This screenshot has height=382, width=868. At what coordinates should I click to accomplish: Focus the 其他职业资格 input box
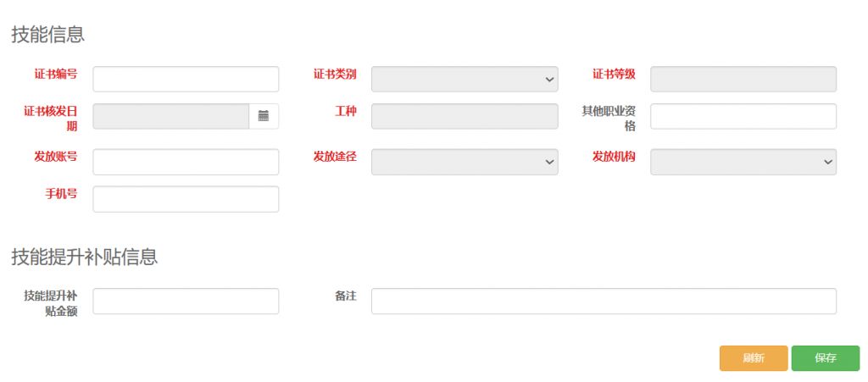[743, 116]
